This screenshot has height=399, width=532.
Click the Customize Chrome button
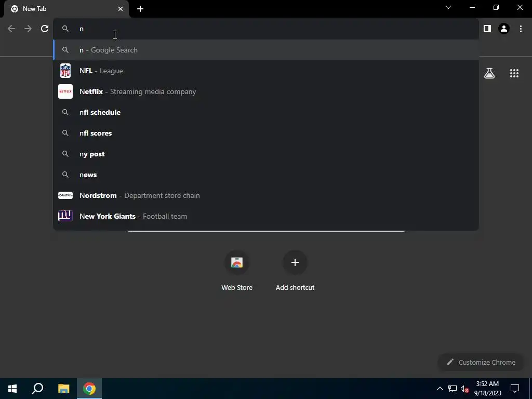(481, 362)
